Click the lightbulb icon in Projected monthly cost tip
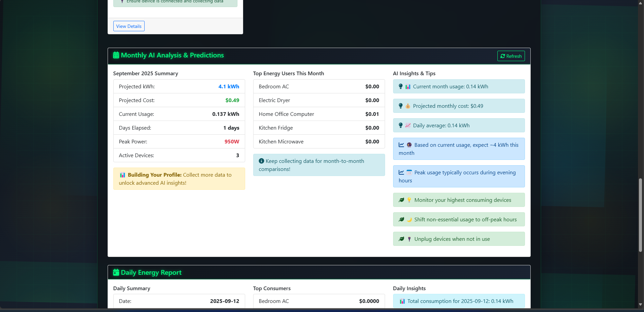 coord(401,106)
